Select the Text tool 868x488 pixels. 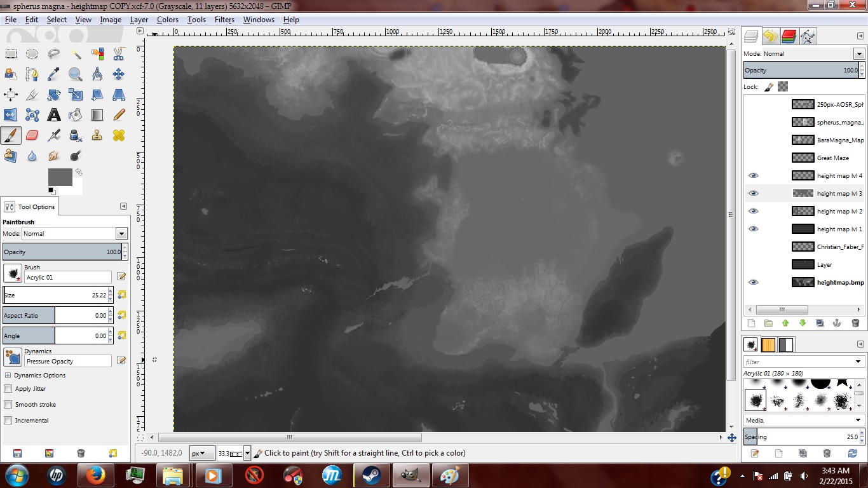point(53,115)
